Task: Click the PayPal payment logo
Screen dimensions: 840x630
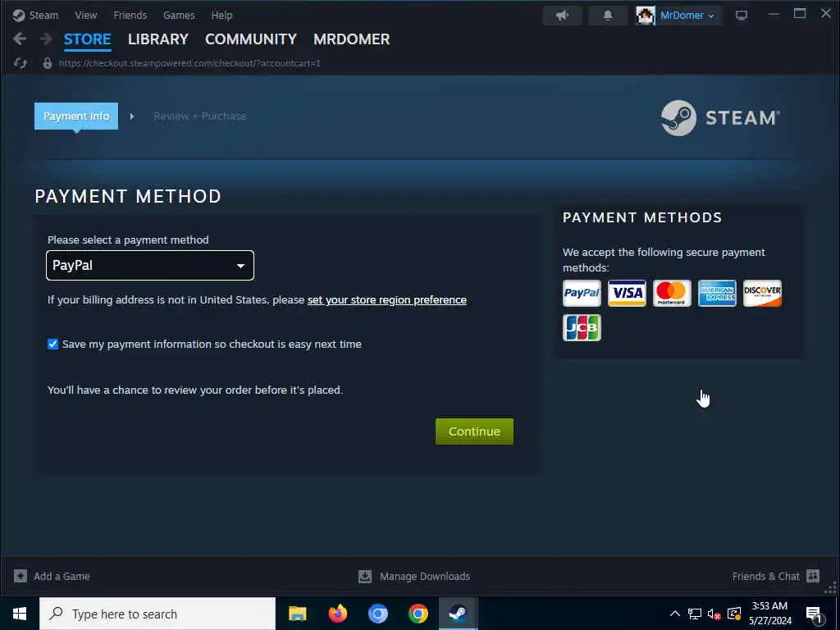Action: coord(582,293)
